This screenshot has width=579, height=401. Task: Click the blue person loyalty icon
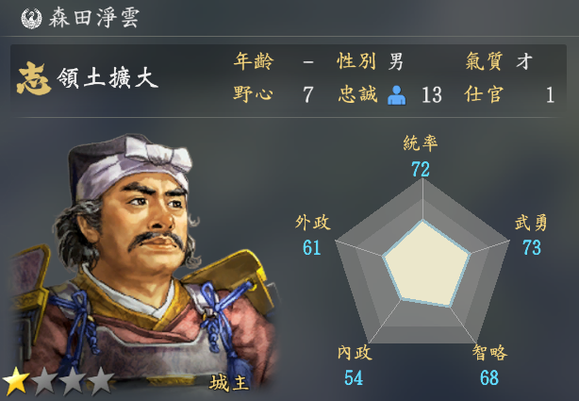(x=397, y=95)
